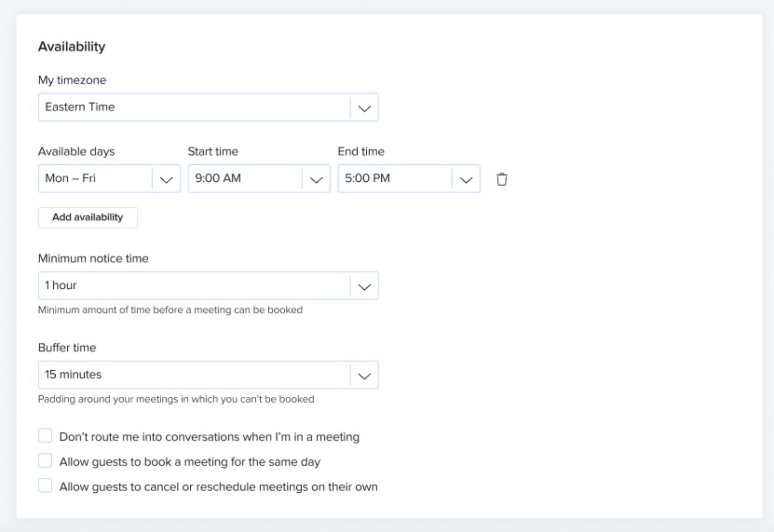Click the Availability heading
Screen dimensions: 774x532
[x=72, y=47]
